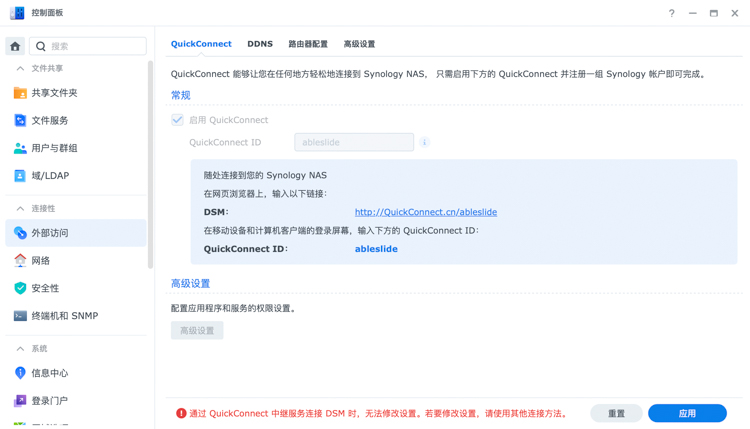
Task: Click the 配置应用程序和服务的权限设置 description
Action: 233,308
